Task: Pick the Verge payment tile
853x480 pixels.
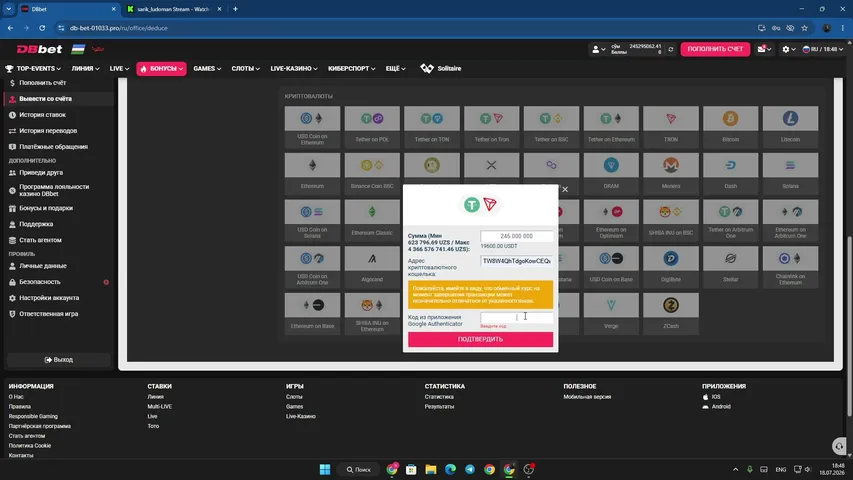Action: (x=611, y=313)
